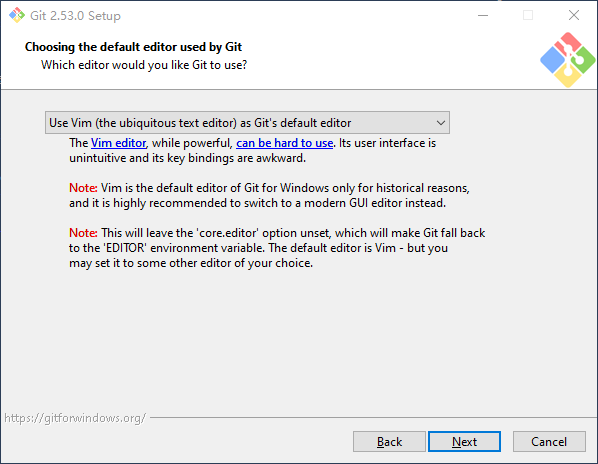598x464 pixels.
Task: Click the 'Git 2.53.0 Setup' title bar text
Action: pyautogui.click(x=75, y=16)
